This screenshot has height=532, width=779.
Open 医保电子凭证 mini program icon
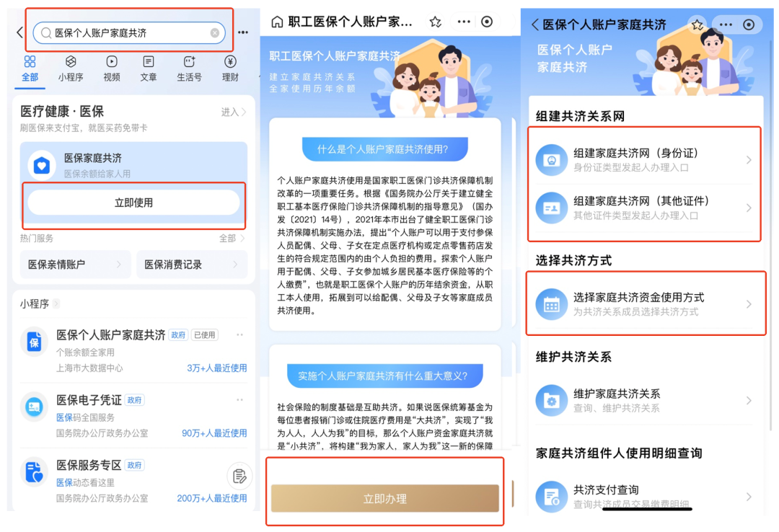[x=34, y=407]
